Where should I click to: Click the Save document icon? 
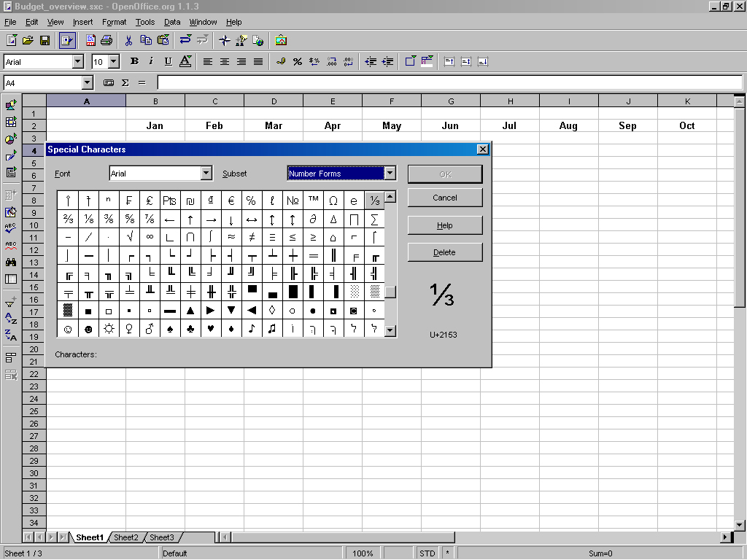[x=44, y=40]
